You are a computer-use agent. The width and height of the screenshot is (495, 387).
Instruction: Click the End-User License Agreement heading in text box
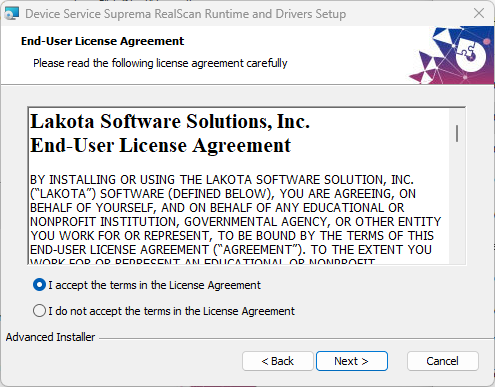pyautogui.click(x=160, y=145)
